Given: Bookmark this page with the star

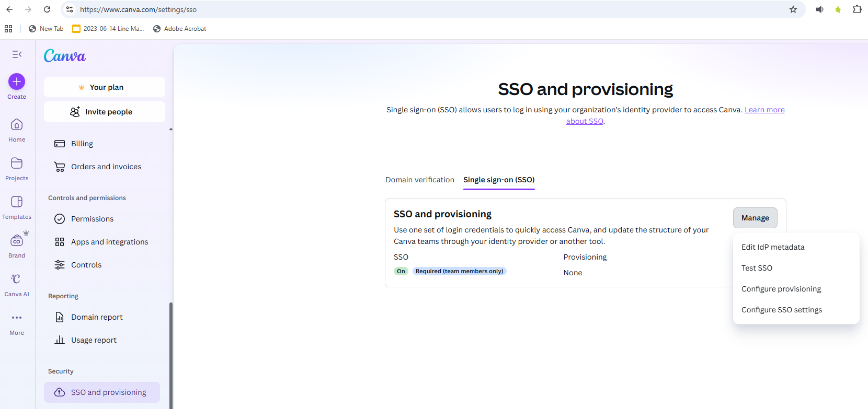Looking at the screenshot, I should [x=793, y=9].
